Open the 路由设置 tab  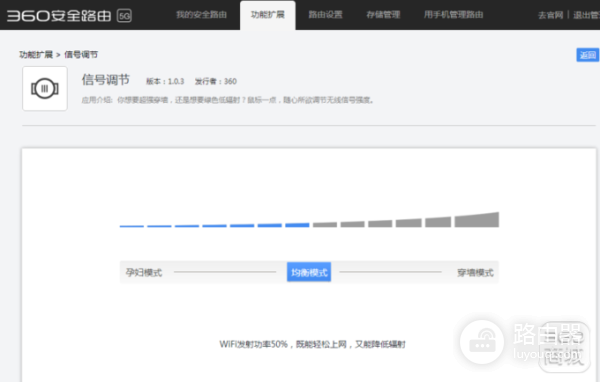(326, 15)
